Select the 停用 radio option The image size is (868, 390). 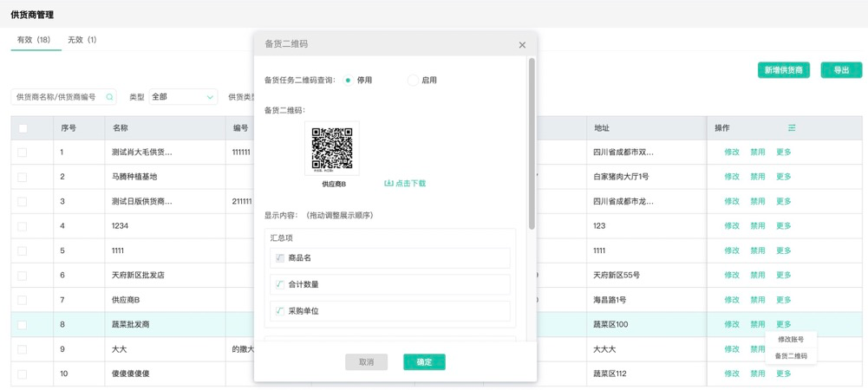(x=348, y=80)
